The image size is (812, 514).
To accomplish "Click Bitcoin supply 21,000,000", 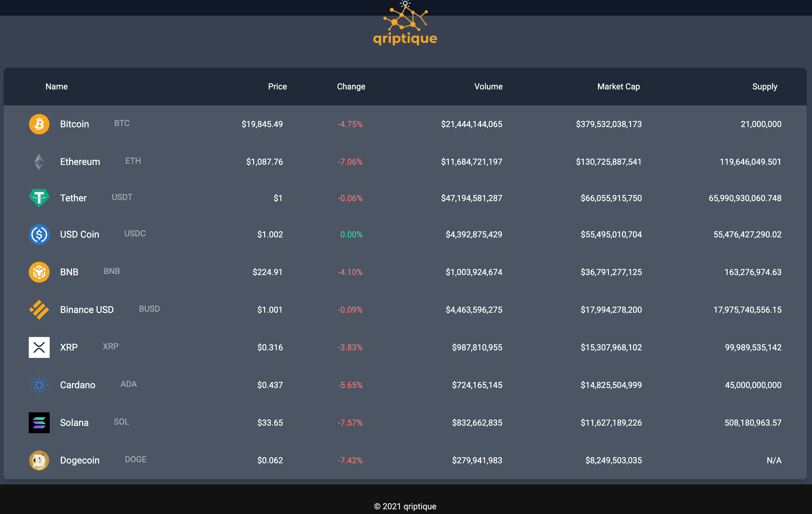I will click(x=761, y=124).
